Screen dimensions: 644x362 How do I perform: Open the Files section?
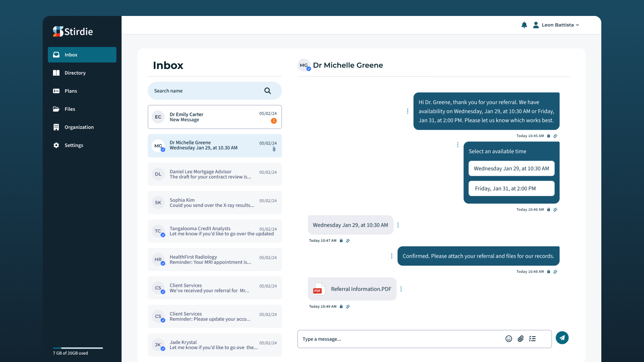70,109
